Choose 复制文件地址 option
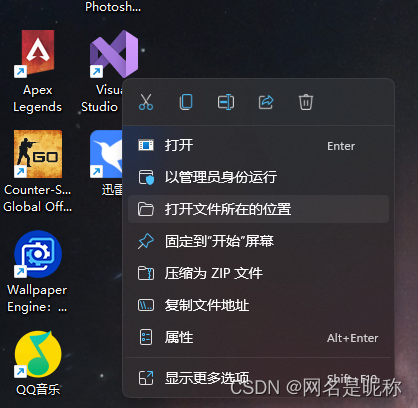The height and width of the screenshot is (408, 418). pos(258,305)
